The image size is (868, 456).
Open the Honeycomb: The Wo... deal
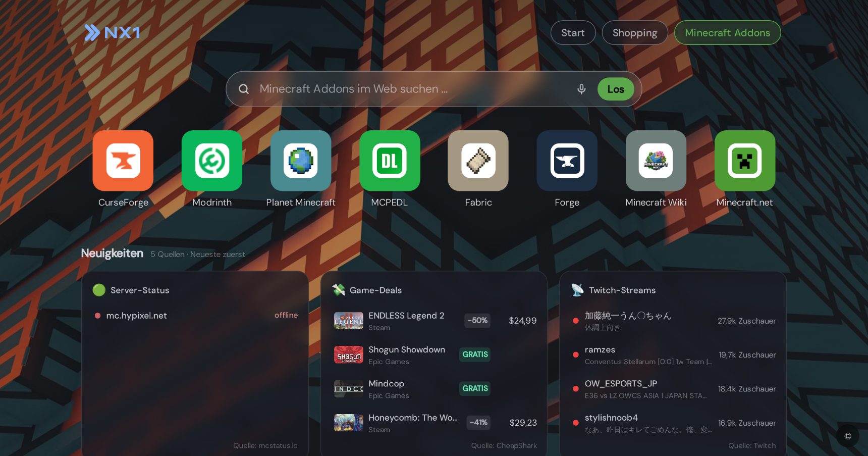point(434,423)
